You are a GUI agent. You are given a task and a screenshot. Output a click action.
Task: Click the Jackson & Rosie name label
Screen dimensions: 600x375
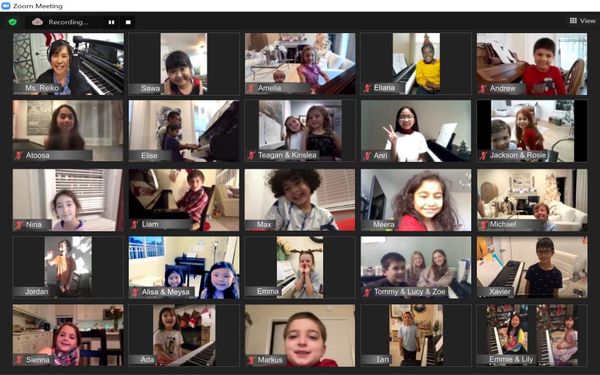[518, 155]
